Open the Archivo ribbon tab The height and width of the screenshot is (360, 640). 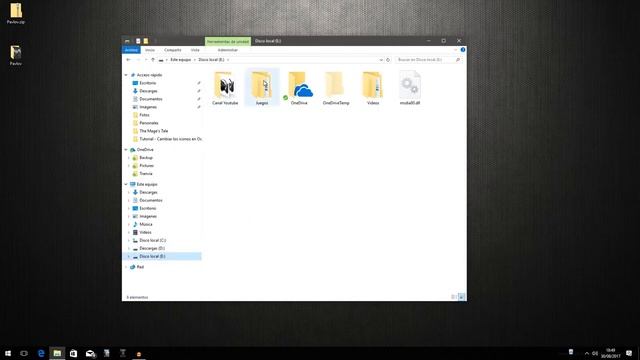click(131, 50)
